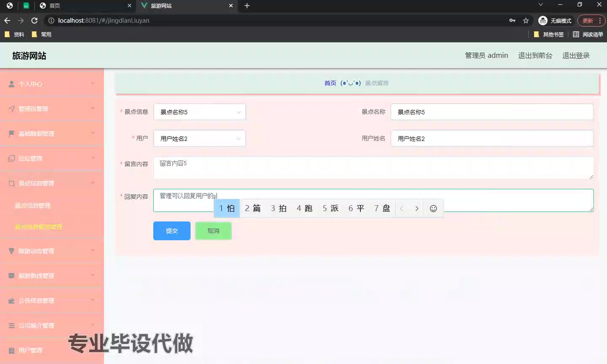The height and width of the screenshot is (364, 607).
Task: Open the IME emoji smiley panel
Action: [x=433, y=209]
